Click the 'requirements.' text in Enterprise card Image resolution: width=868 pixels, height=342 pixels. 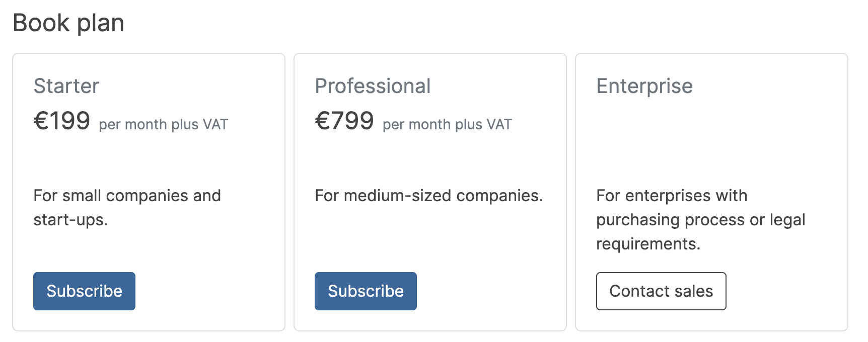pos(648,244)
